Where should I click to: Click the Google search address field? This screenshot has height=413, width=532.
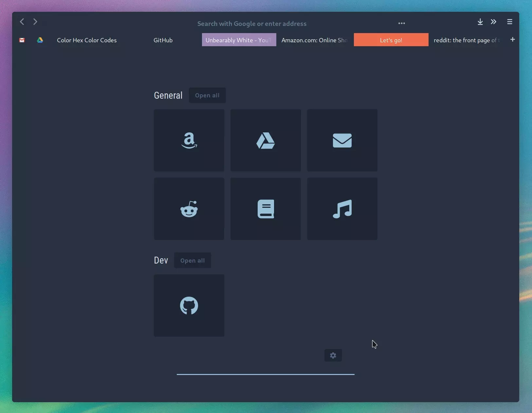click(252, 23)
